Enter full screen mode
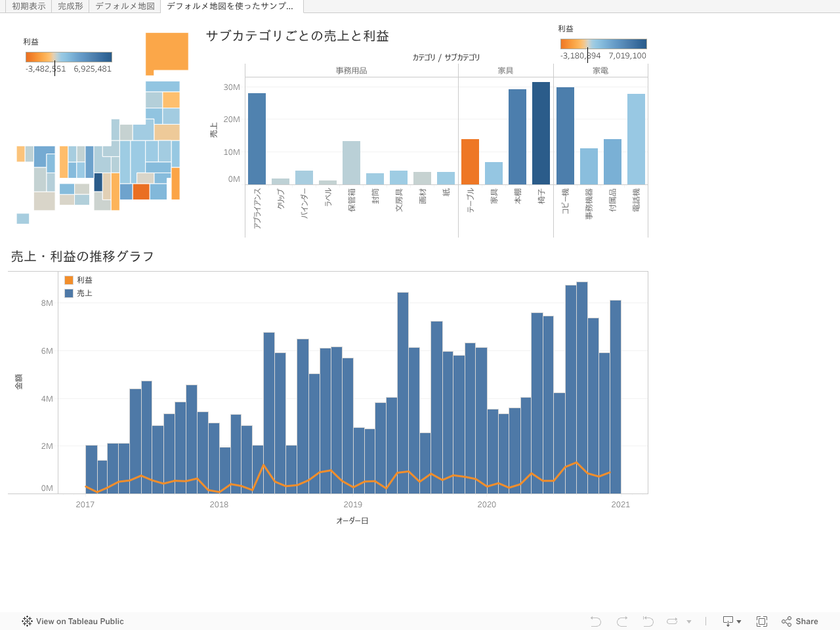The width and height of the screenshot is (840, 630). coord(762,621)
